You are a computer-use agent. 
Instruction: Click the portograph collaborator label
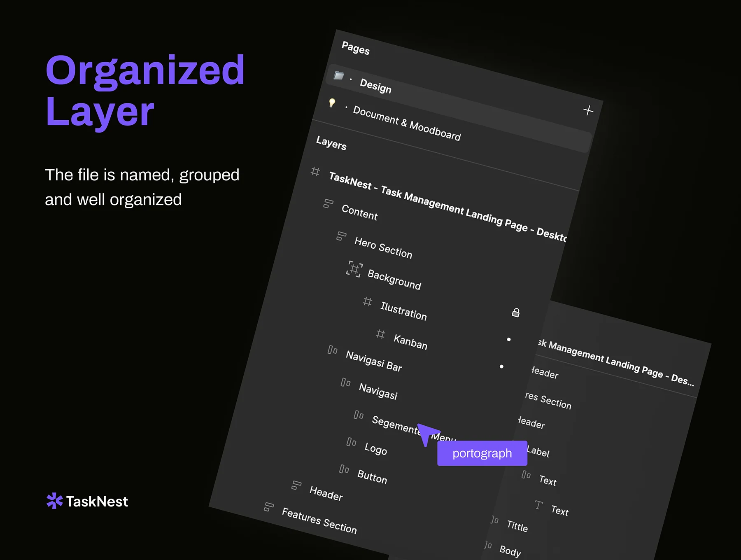482,453
